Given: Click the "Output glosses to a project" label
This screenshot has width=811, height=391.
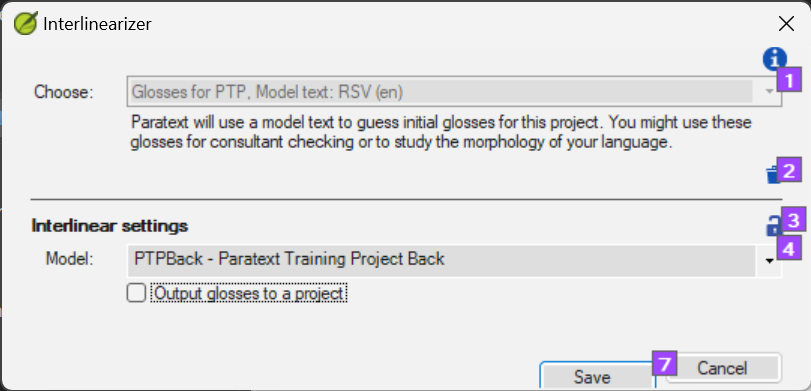Looking at the screenshot, I should click(249, 293).
